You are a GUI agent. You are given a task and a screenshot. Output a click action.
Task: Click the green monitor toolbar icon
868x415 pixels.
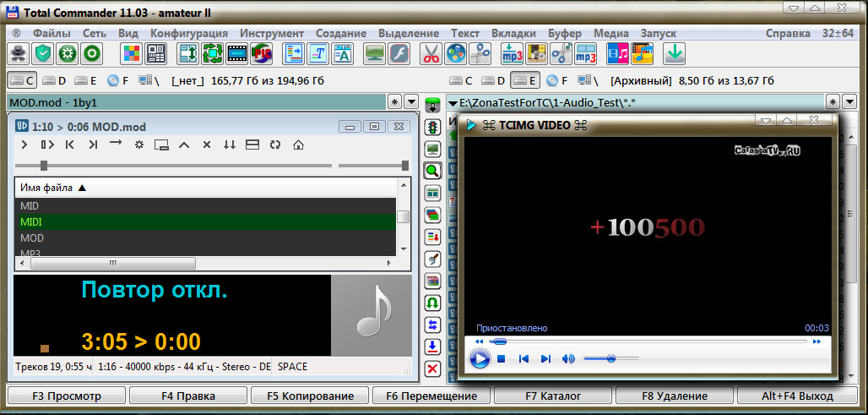375,54
